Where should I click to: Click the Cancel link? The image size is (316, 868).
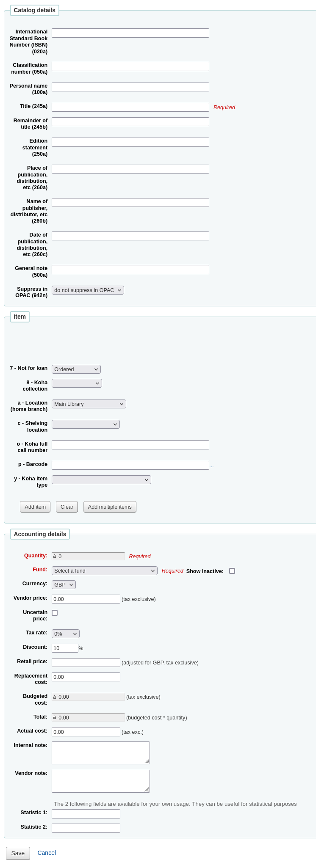click(x=47, y=853)
